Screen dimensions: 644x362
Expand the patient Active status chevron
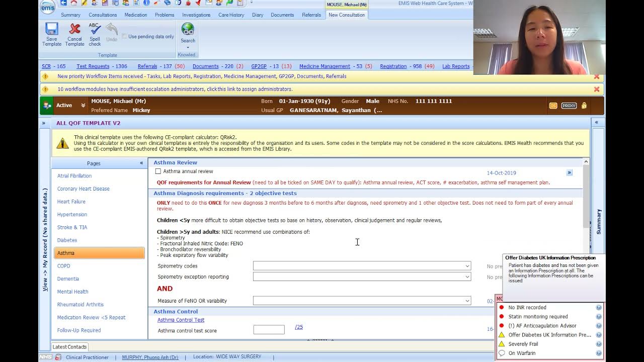(x=83, y=106)
